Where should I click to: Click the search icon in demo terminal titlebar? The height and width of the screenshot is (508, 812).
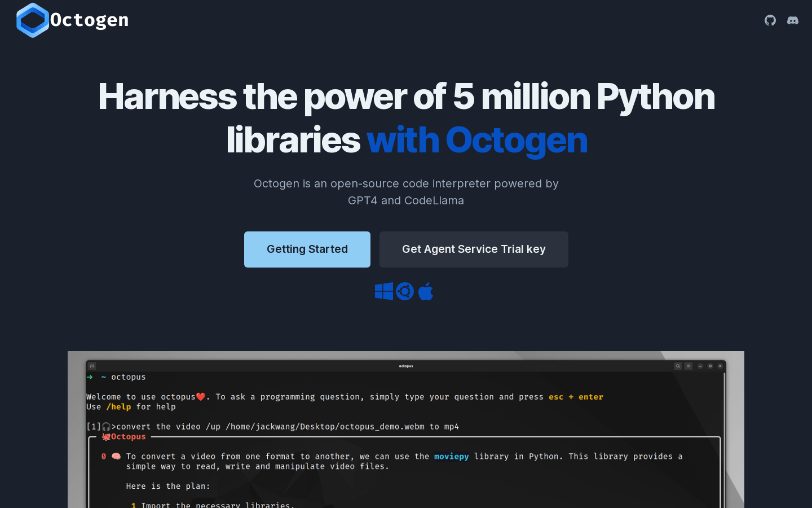click(678, 366)
